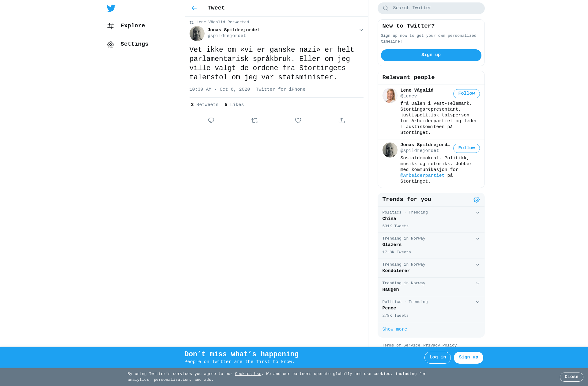
Task: Show more trends
Action: tap(394, 329)
